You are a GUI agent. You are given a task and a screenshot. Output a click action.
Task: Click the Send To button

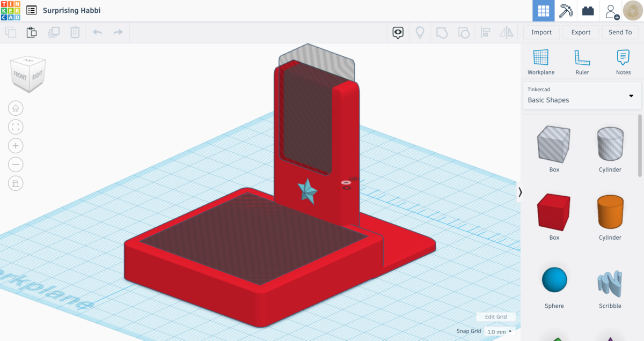coord(620,32)
